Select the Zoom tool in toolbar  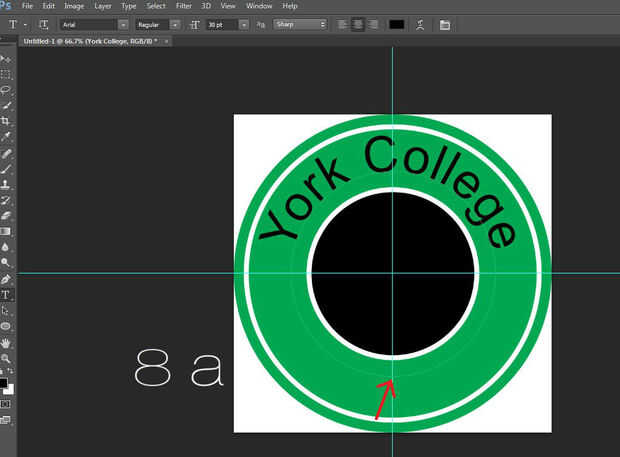[6, 358]
